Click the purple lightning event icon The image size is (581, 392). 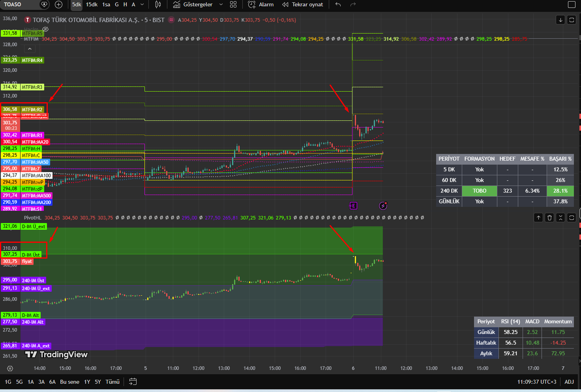pyautogui.click(x=383, y=206)
